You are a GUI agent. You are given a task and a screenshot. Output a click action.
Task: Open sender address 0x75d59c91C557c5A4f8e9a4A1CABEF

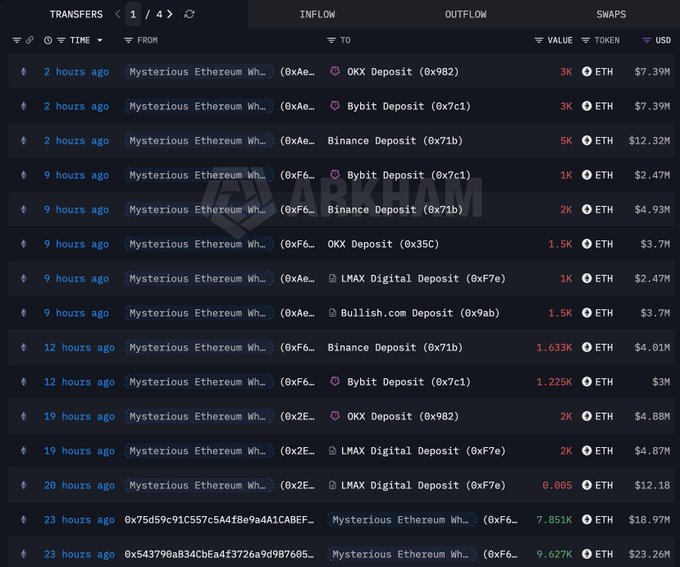point(219,520)
